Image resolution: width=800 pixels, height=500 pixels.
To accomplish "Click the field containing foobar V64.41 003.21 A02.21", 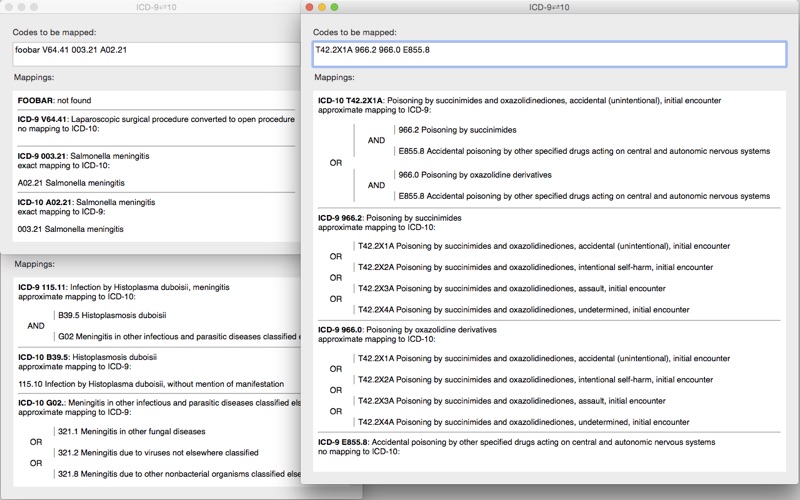I will click(156, 54).
